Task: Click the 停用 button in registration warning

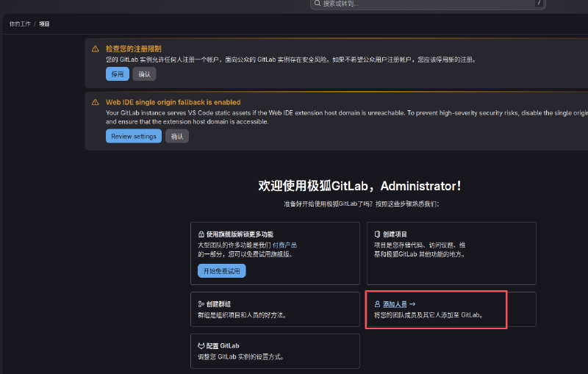Action: click(118, 74)
